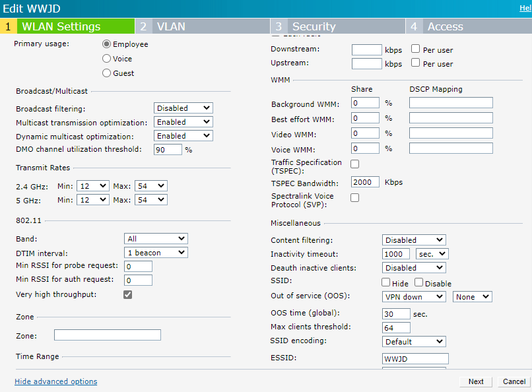Switch to the Security tab
Image resolution: width=532 pixels, height=392 pixels.
pos(314,26)
